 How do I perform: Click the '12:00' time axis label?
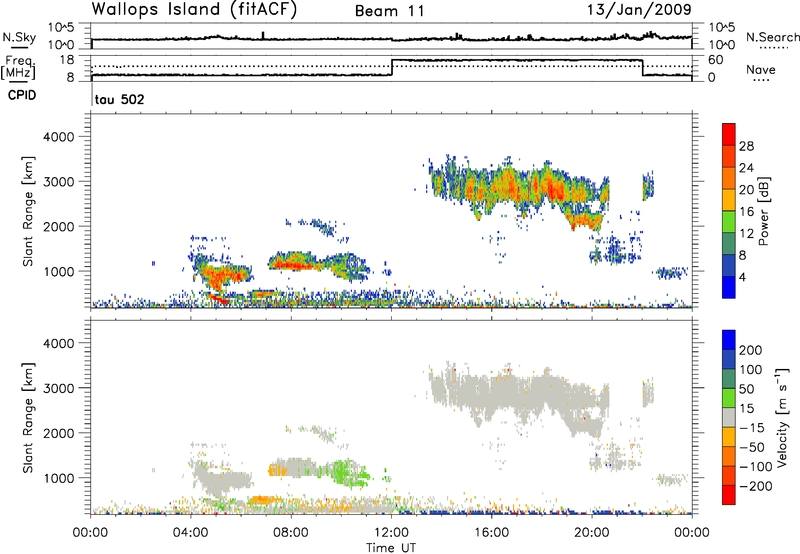click(391, 533)
